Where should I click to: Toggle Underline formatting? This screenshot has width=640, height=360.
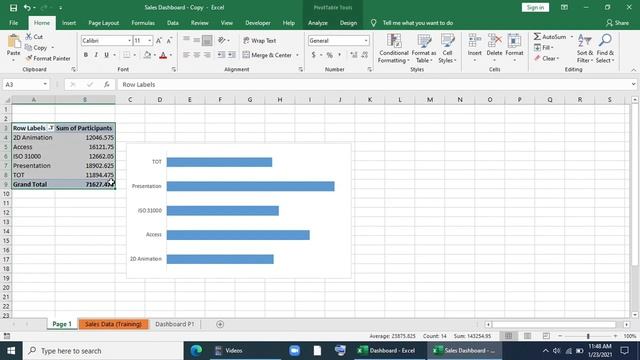click(107, 55)
